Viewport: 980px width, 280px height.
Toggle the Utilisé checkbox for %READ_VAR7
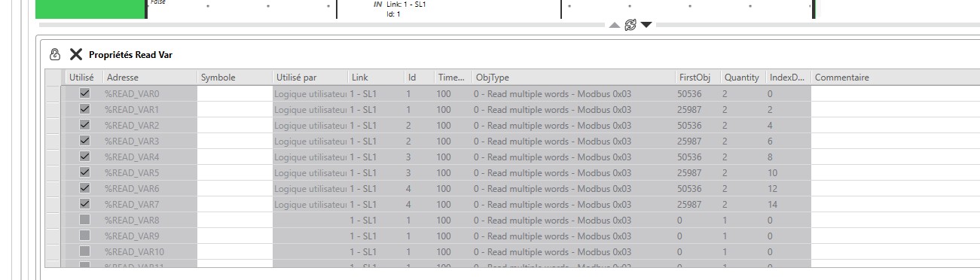click(x=84, y=204)
